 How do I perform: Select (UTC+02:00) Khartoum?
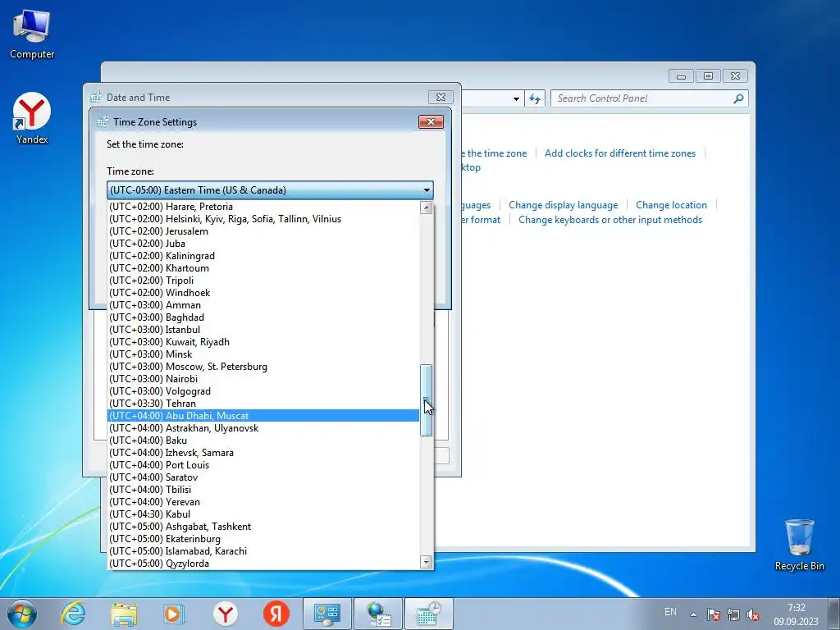pyautogui.click(x=263, y=268)
